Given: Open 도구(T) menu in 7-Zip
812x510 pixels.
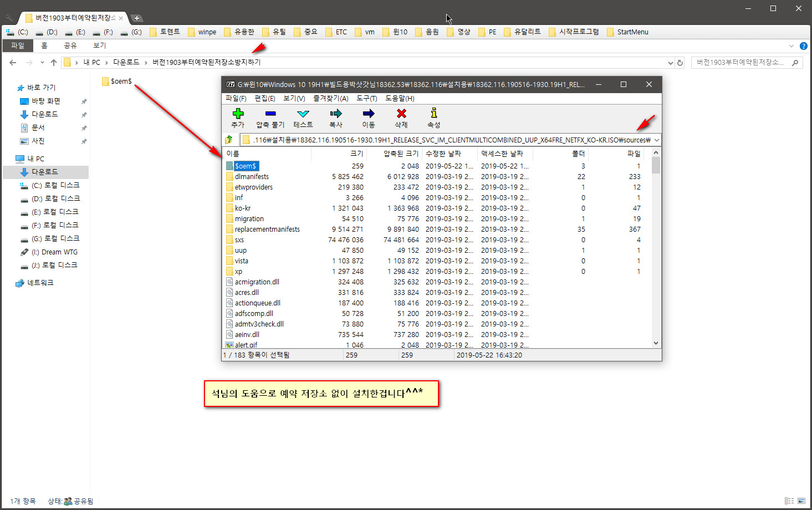Looking at the screenshot, I should click(x=367, y=98).
